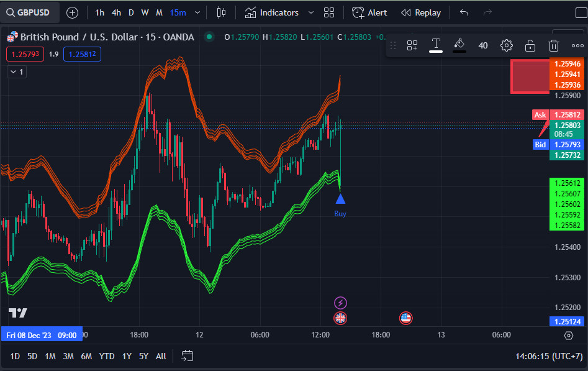
Task: Toggle the drawing lock icon
Action: point(530,45)
